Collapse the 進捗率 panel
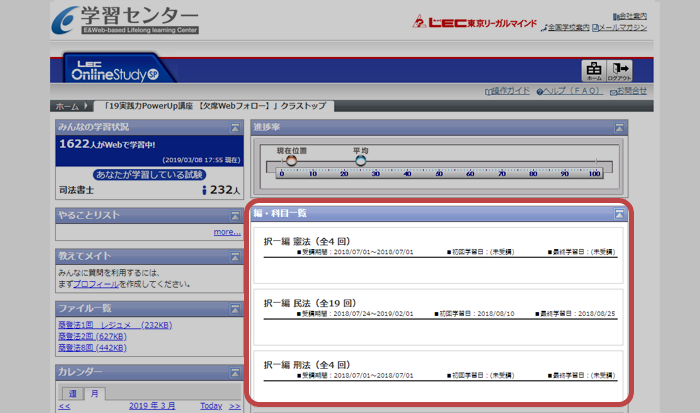700x413 pixels. (x=619, y=128)
